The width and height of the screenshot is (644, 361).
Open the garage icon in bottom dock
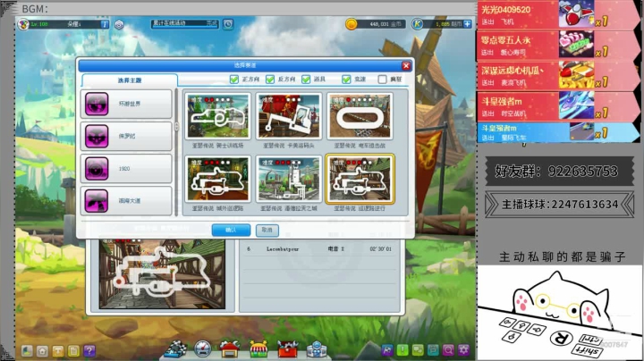tap(230, 349)
